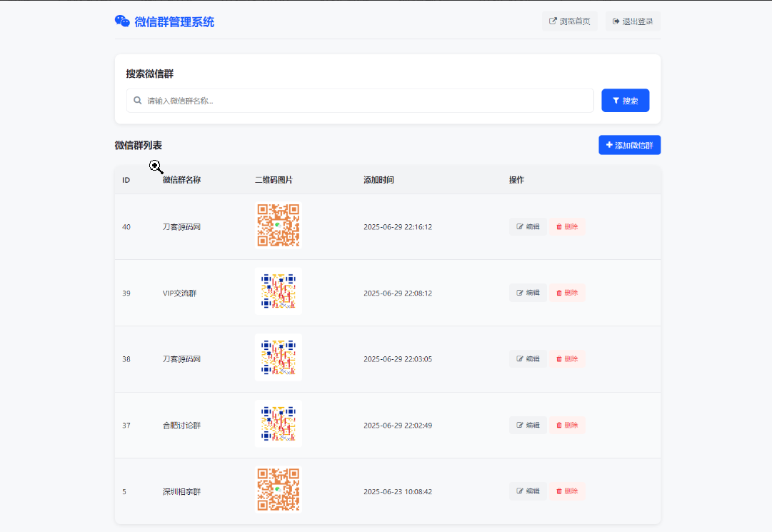Click timestamp 2025-06-29 22:02:49
Screen dimensions: 772x532
click(398, 426)
